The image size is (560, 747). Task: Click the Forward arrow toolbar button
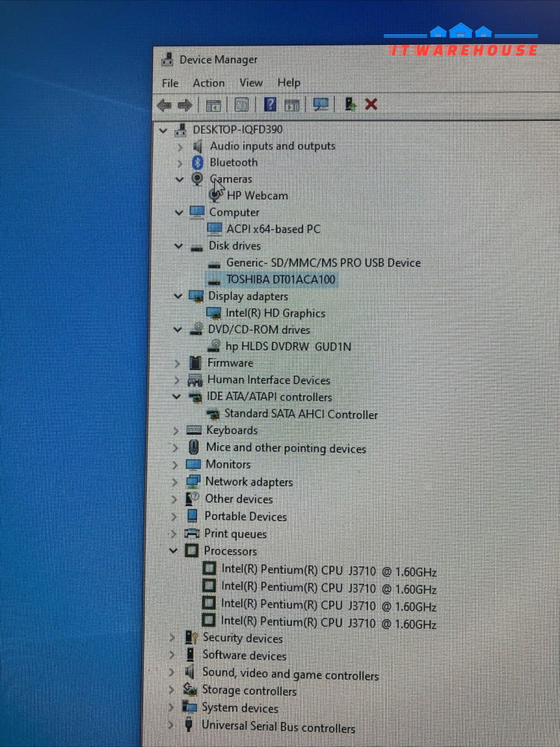click(184, 105)
